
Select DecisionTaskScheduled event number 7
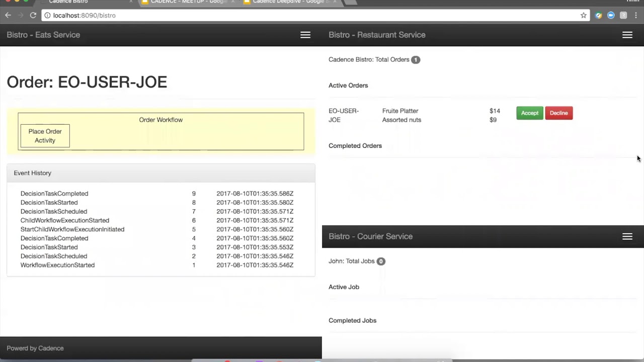pyautogui.click(x=54, y=212)
